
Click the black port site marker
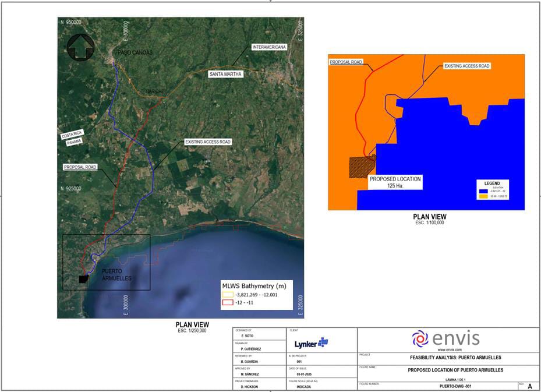84,279
